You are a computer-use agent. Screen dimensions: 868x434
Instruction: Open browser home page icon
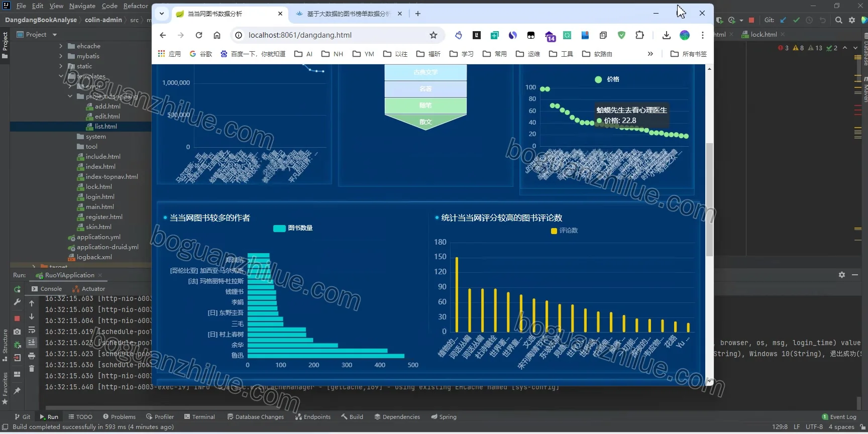click(x=217, y=35)
